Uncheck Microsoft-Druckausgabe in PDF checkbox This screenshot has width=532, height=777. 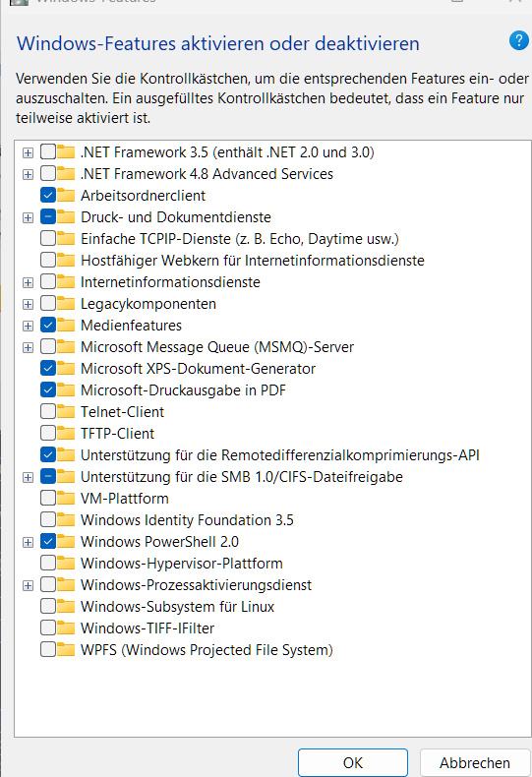48,390
